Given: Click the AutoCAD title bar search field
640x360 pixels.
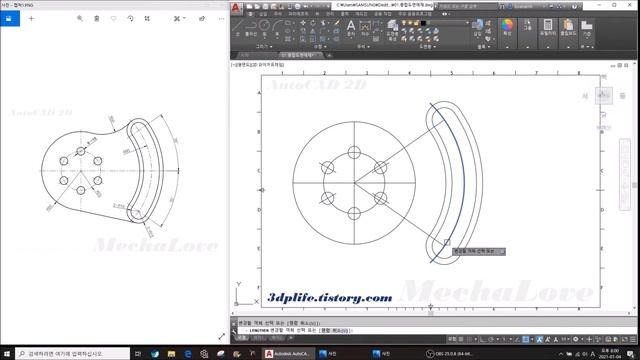Looking at the screenshot, I should tap(468, 6).
